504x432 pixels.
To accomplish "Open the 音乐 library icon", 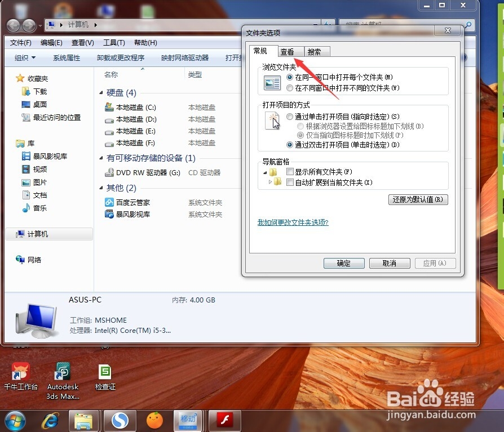I will (x=26, y=208).
